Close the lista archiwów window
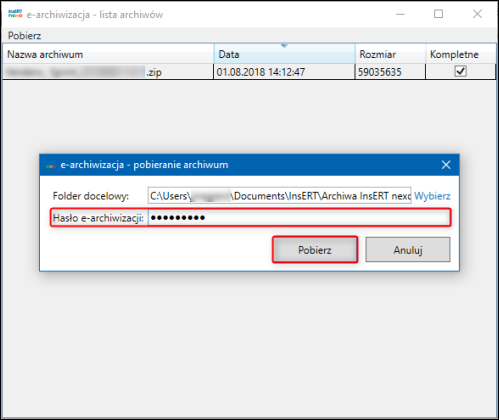499x420 pixels. tap(477, 14)
